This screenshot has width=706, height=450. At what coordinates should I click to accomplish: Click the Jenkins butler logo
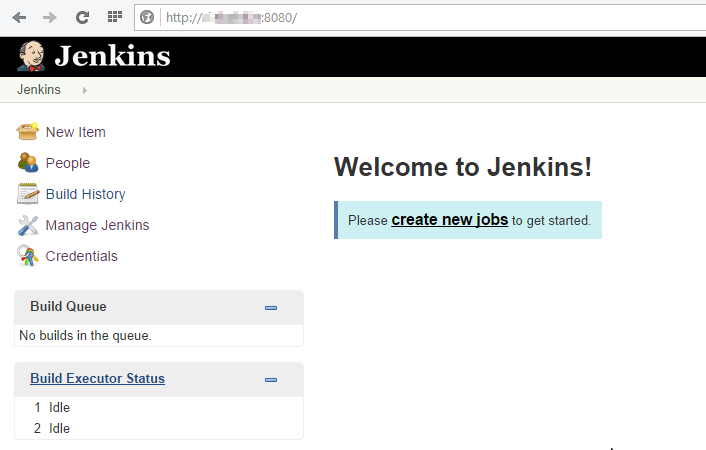[31, 56]
